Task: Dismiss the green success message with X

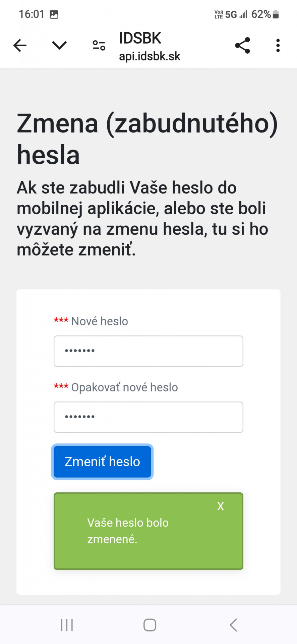Action: point(220,506)
